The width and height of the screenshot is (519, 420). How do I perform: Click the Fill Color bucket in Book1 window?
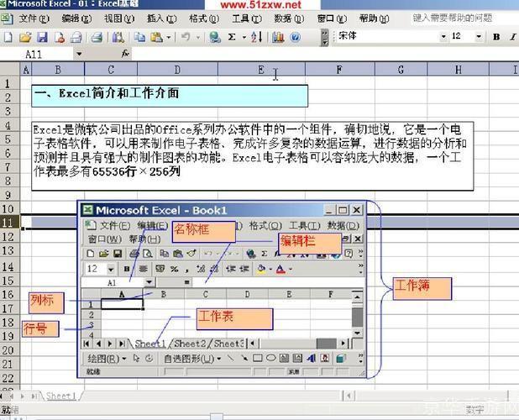261,269
